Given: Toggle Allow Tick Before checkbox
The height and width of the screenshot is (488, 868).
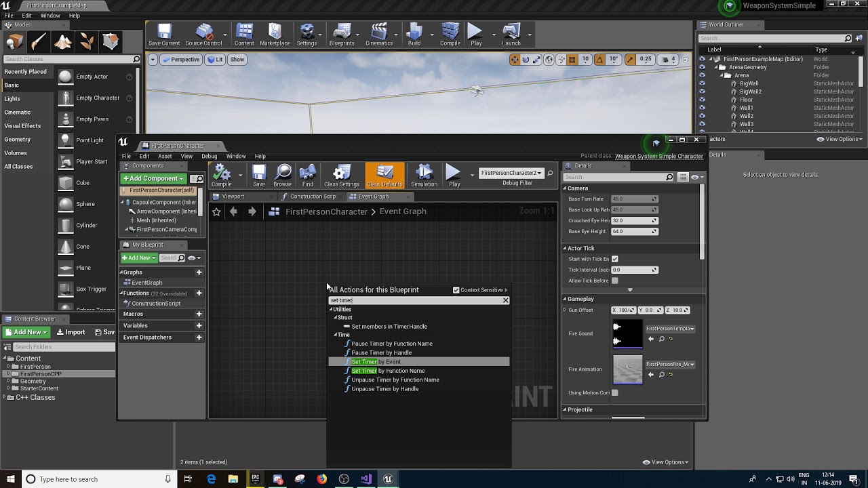Looking at the screenshot, I should coord(615,281).
